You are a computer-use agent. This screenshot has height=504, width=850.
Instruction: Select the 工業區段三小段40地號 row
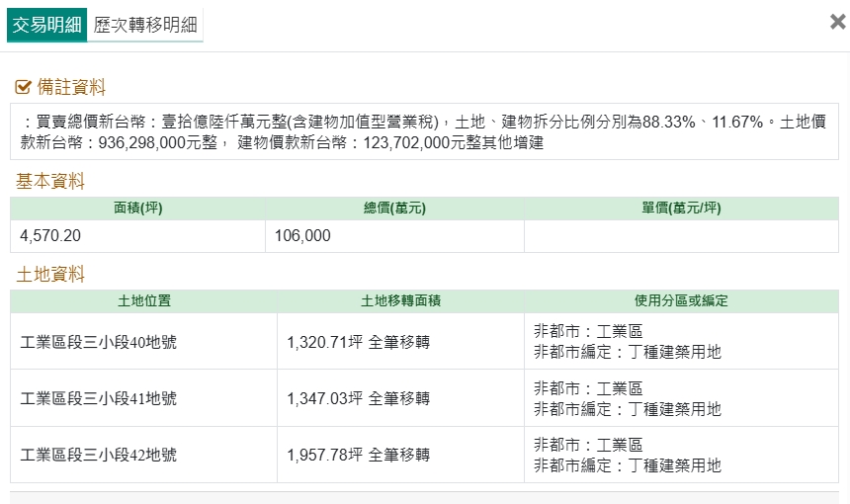(99, 343)
